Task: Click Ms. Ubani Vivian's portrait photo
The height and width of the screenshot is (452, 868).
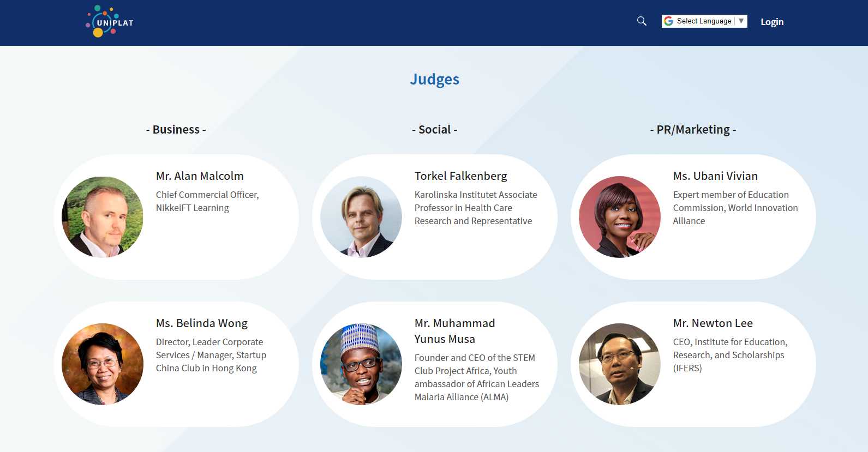Action: (620, 217)
